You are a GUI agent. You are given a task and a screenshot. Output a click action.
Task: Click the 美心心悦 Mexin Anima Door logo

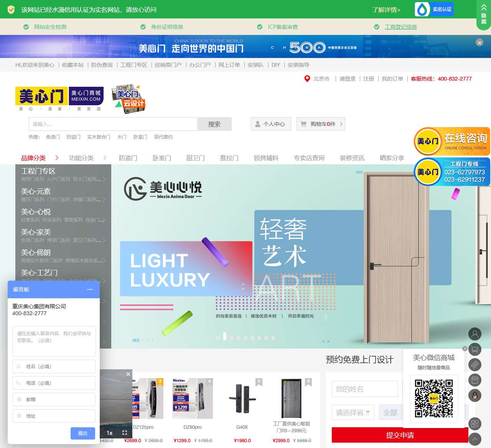click(x=163, y=188)
